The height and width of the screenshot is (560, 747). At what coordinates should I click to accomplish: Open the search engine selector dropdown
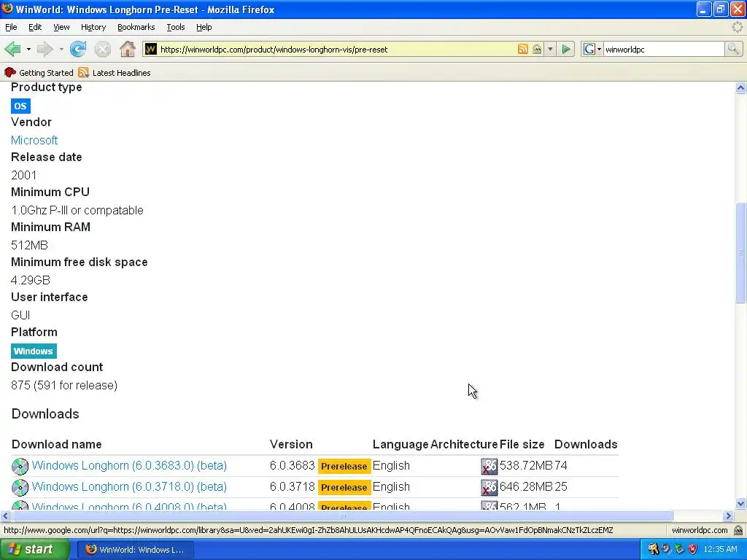point(599,49)
